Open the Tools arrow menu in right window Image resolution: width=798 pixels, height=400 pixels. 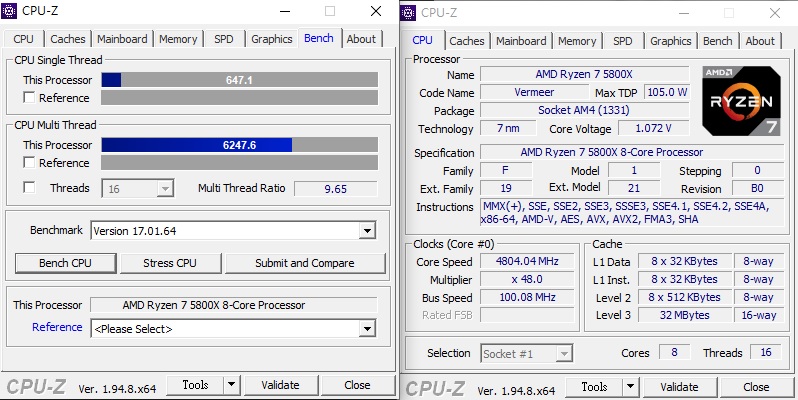click(631, 387)
